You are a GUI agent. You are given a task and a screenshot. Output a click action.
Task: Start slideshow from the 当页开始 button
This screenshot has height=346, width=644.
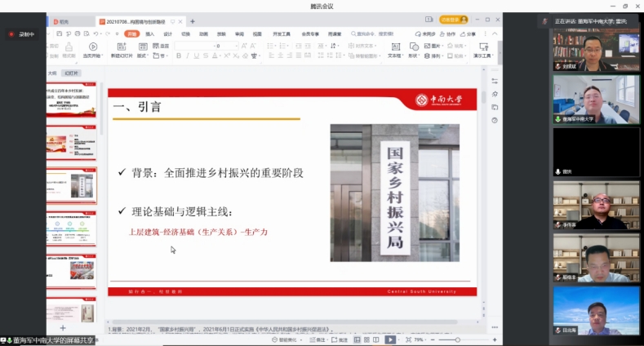(x=91, y=51)
